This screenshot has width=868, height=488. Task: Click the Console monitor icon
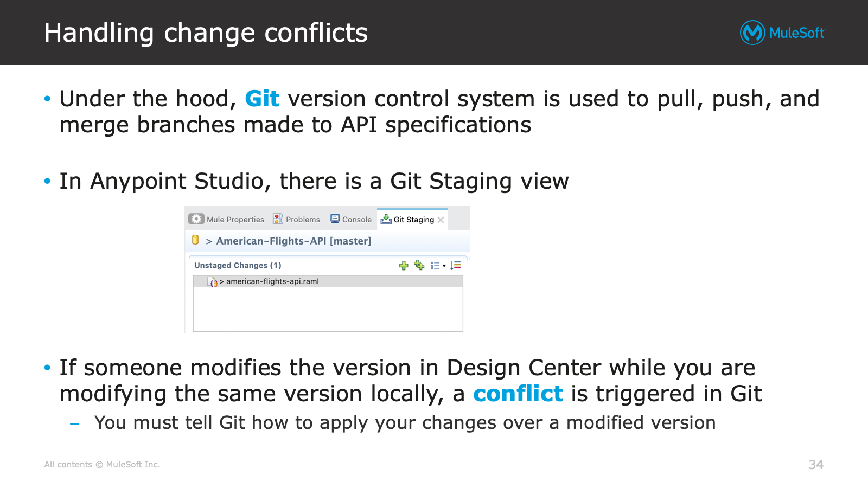[335, 219]
